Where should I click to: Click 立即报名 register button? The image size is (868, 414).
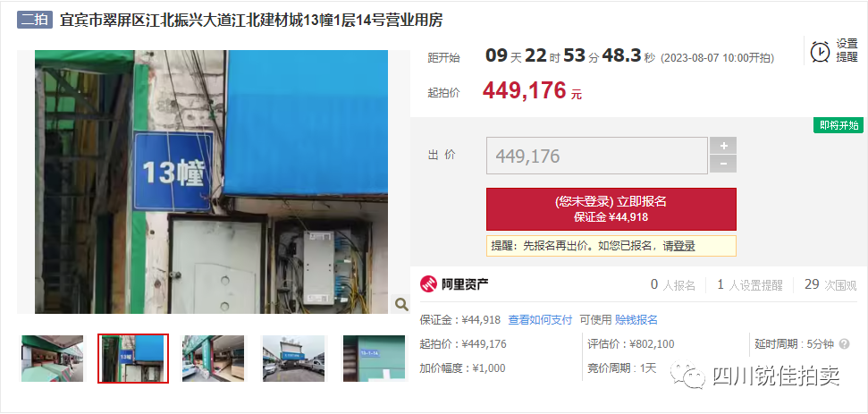(x=611, y=209)
